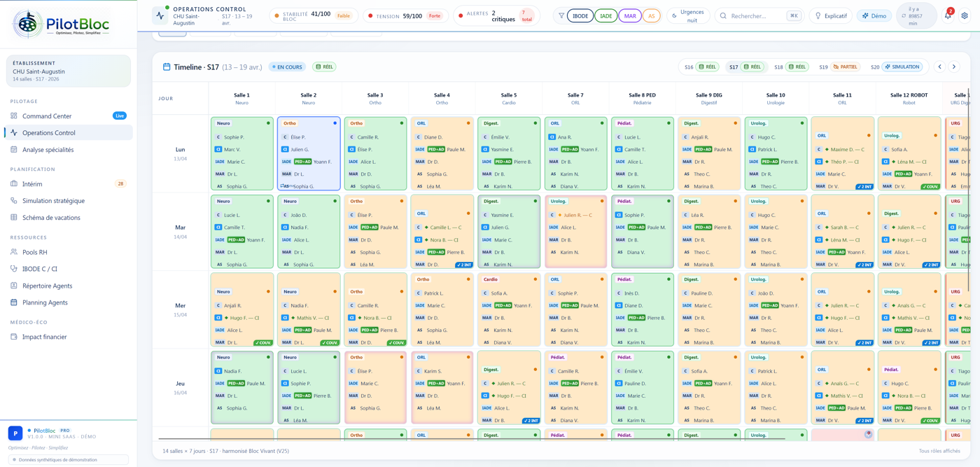
Task: Click the Command Center grid icon
Action: click(14, 116)
